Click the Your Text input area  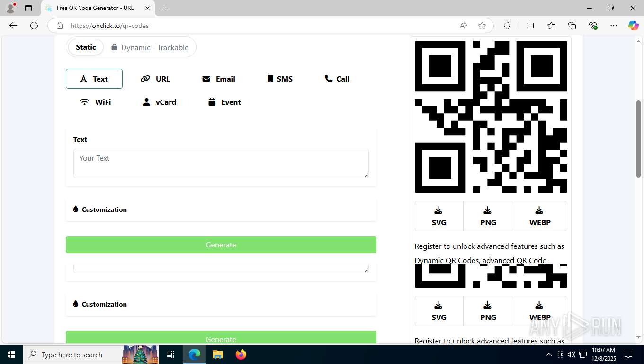click(x=221, y=164)
